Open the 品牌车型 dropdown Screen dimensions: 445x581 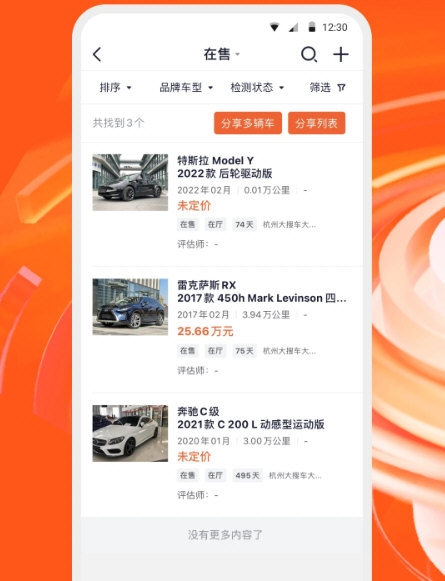pyautogui.click(x=186, y=87)
